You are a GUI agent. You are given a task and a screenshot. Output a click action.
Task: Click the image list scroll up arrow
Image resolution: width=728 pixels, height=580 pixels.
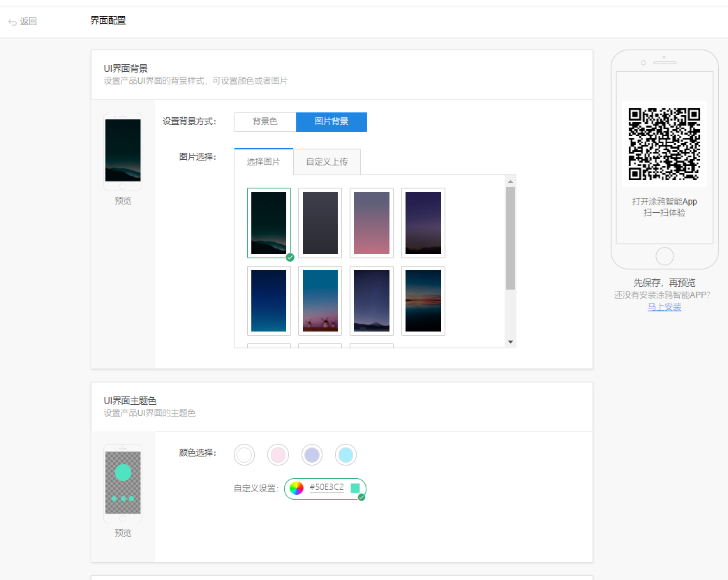pyautogui.click(x=510, y=181)
